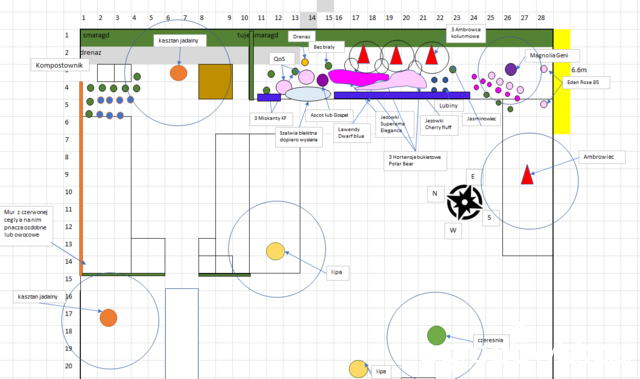This screenshot has width=640, height=379.
Task: Select the Lawendy Dwarf blue label
Action: [x=352, y=133]
